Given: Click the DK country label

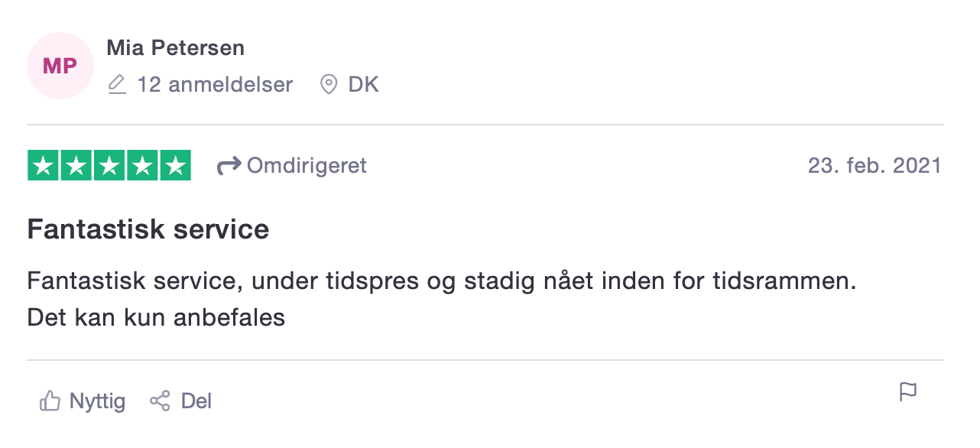Looking at the screenshot, I should click(x=364, y=84).
